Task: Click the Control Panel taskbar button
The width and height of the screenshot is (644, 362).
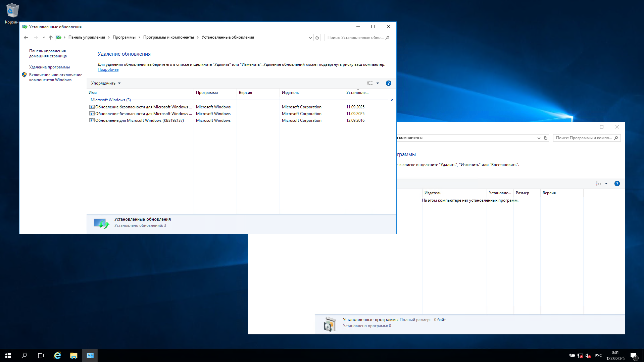Action: click(x=90, y=355)
